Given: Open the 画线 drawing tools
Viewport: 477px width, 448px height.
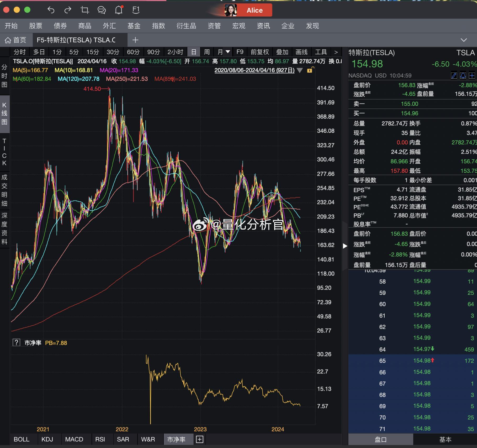Looking at the screenshot, I should coord(302,52).
